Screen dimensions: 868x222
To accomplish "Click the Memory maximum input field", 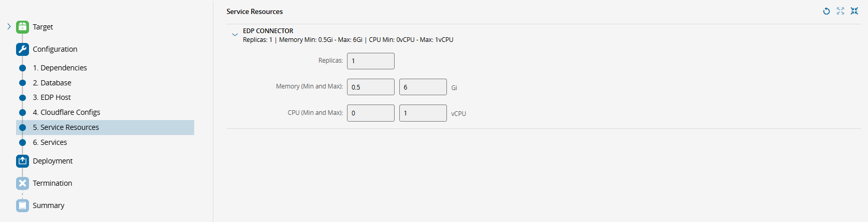I will 423,87.
